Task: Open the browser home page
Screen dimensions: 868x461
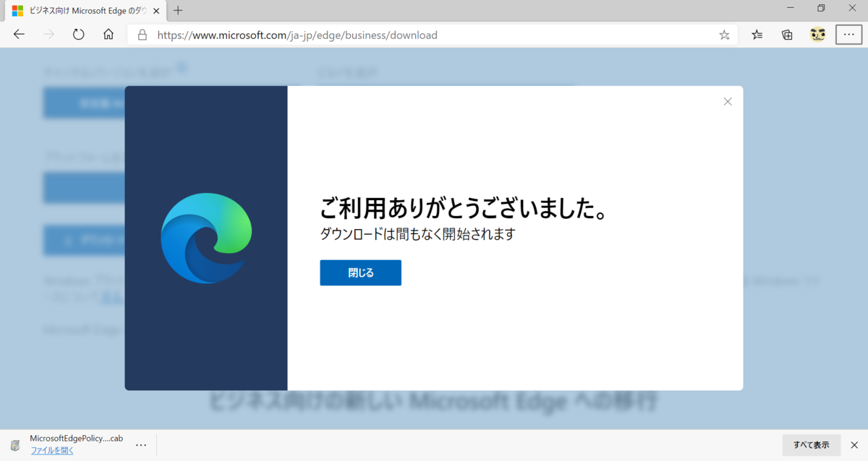Action: pos(109,35)
